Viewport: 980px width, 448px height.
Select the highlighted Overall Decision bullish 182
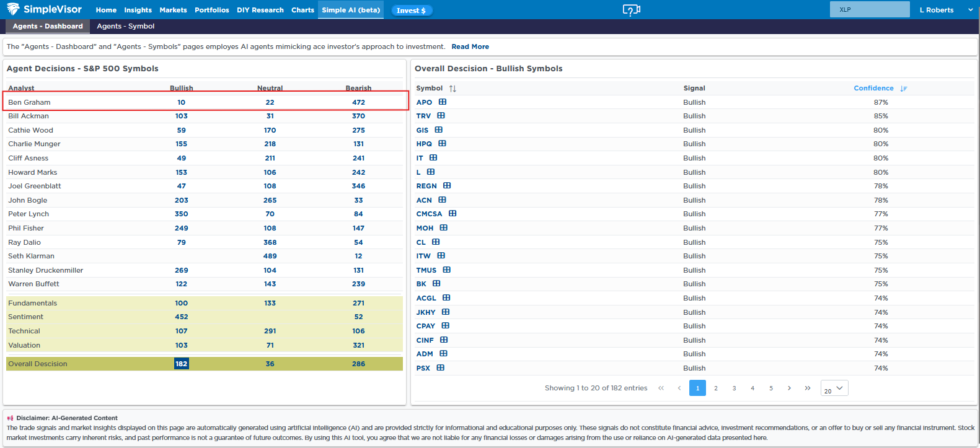tap(181, 364)
